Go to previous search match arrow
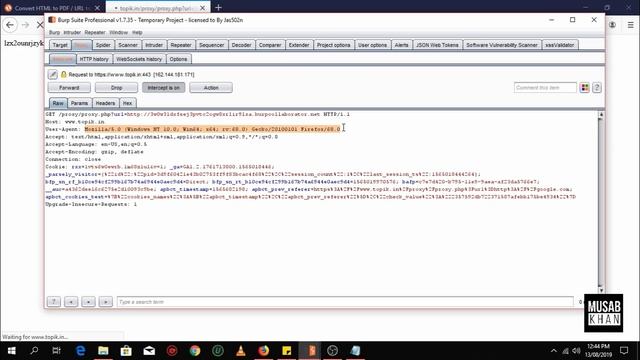The height and width of the screenshot is (360, 640). (71, 302)
